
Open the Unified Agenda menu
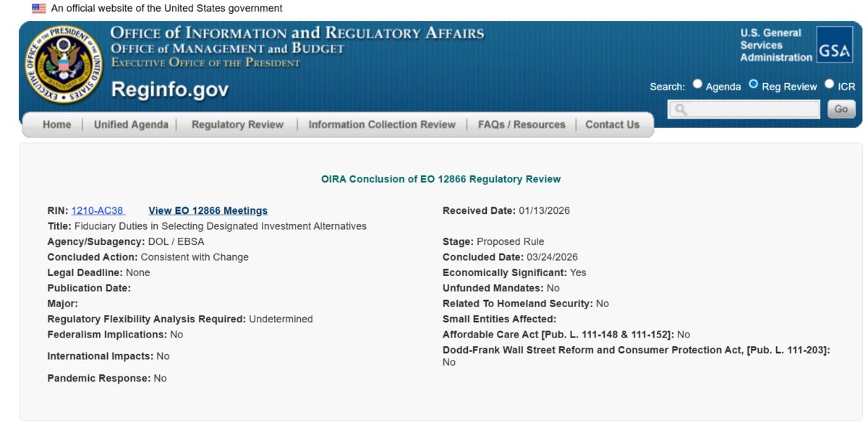(131, 124)
